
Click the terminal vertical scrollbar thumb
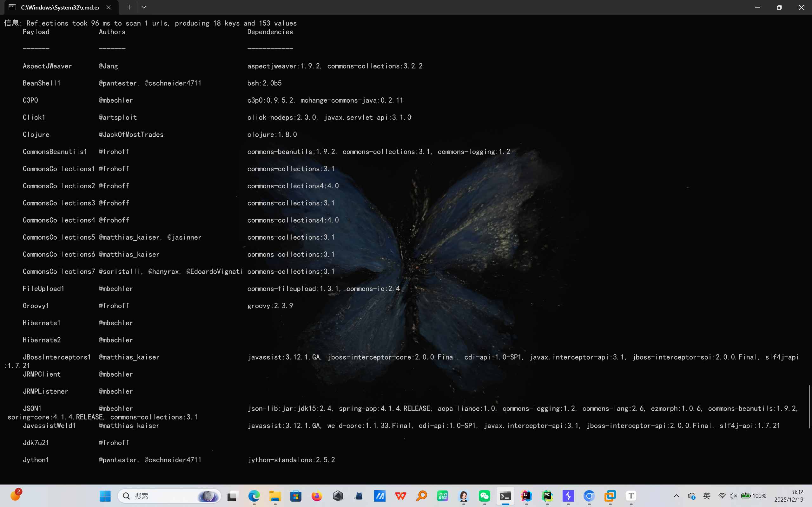point(809,406)
